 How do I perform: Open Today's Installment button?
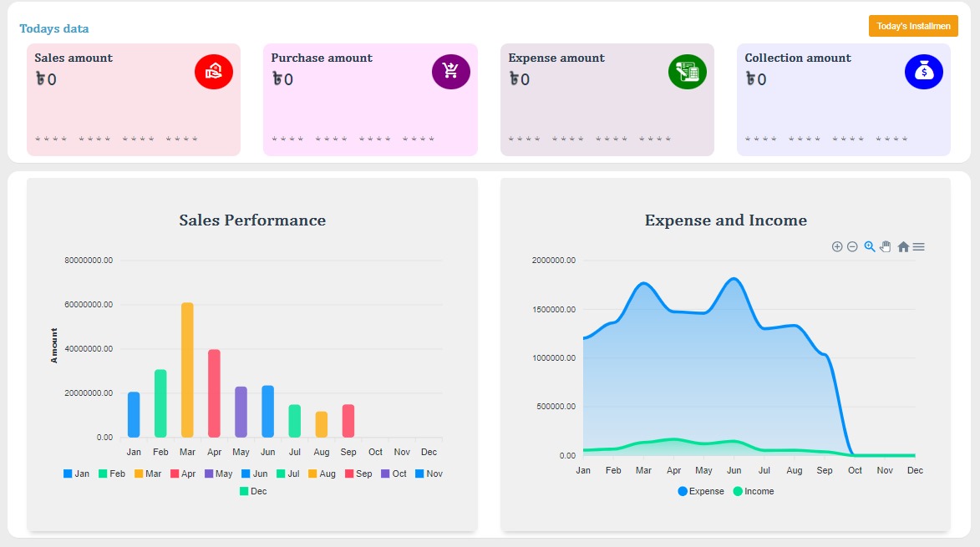[912, 26]
